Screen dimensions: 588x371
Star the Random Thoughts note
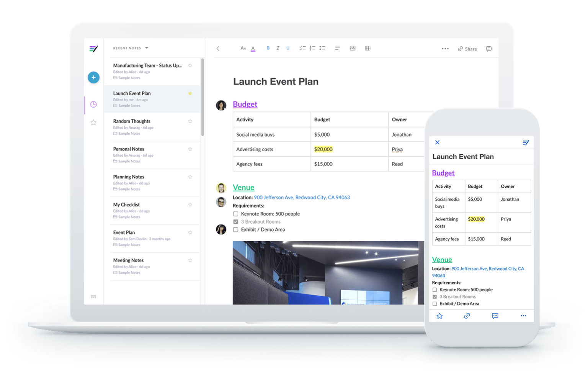190,121
